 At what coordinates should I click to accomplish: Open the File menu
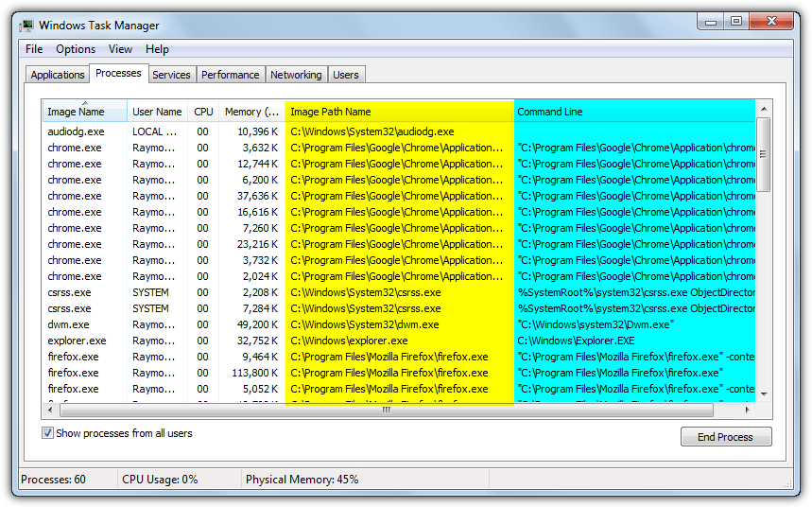pos(34,49)
